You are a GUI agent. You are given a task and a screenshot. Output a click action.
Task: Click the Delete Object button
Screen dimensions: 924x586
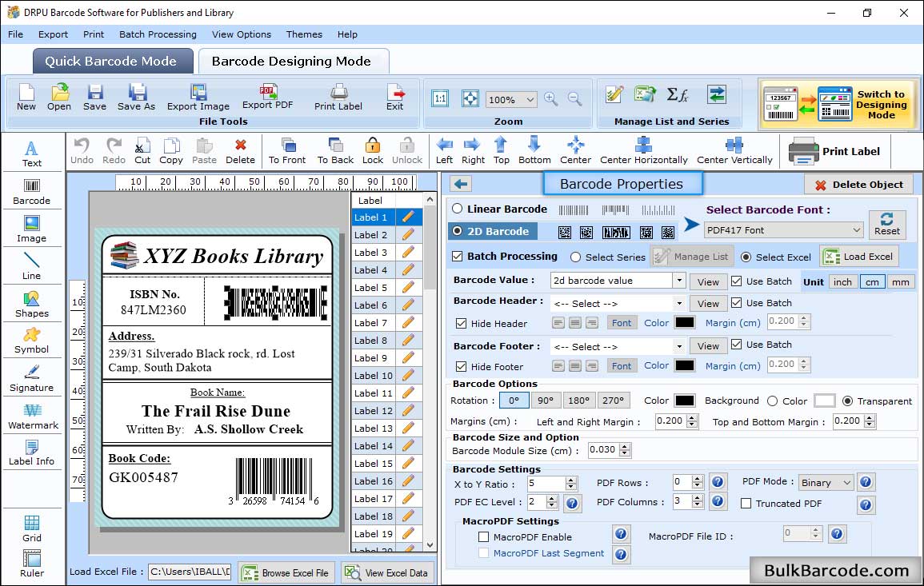coord(858,185)
